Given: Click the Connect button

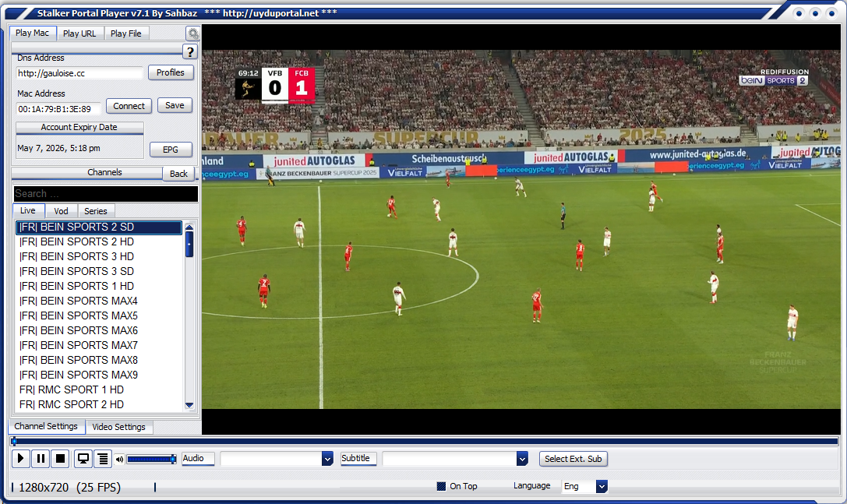Looking at the screenshot, I should (129, 106).
